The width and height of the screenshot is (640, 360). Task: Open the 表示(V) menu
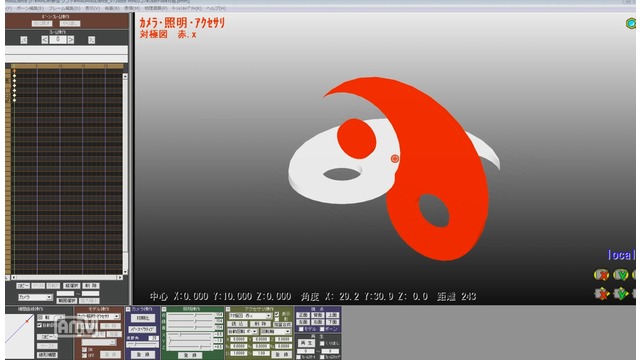(93, 8)
